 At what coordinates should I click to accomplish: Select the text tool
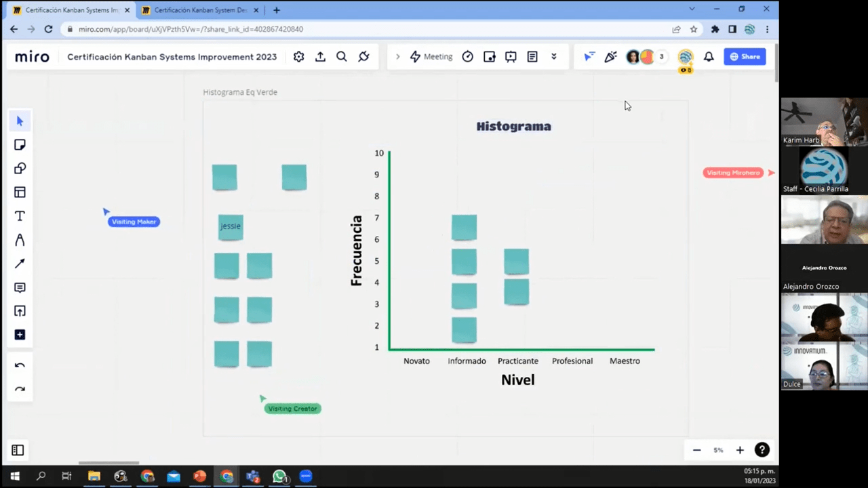tap(20, 216)
